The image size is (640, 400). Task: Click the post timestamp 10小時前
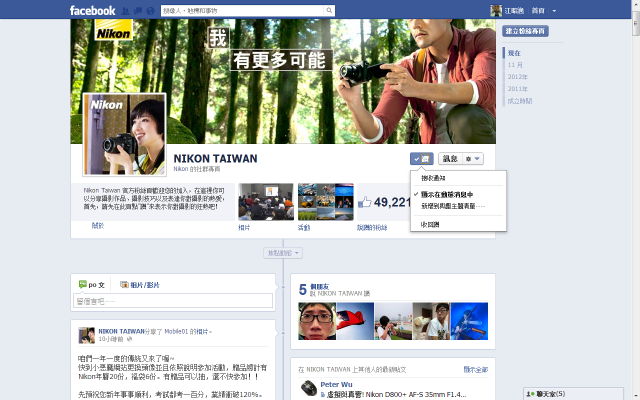(x=110, y=339)
